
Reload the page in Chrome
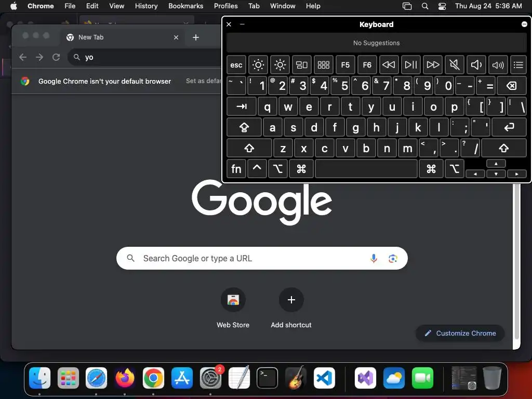coord(56,57)
